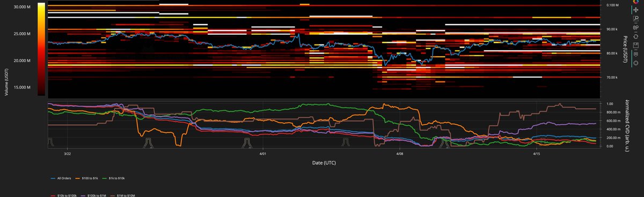The width and height of the screenshot is (644, 197).
Task: Click the 80.00 k price tick
Action: pyautogui.click(x=612, y=54)
